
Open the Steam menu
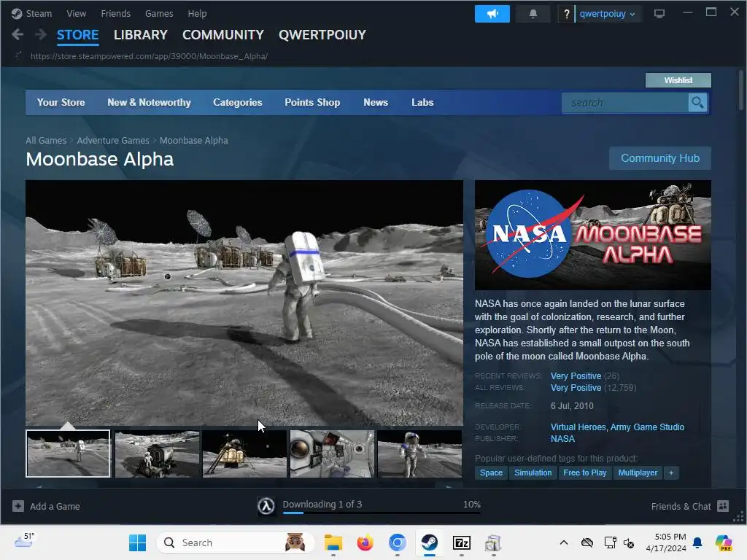tap(39, 14)
